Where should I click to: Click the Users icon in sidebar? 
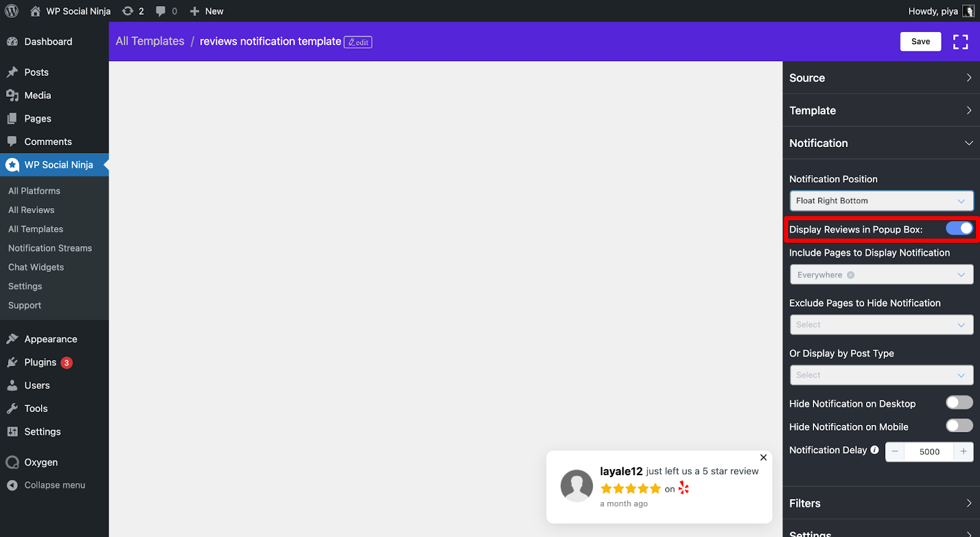[12, 385]
